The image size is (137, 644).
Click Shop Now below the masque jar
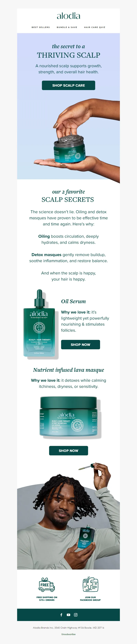pos(68,450)
